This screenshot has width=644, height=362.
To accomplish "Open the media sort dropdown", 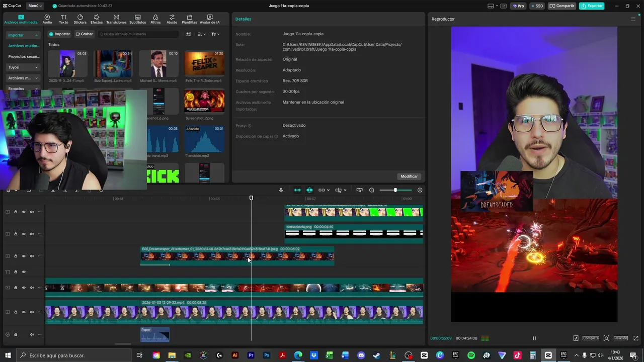I will (x=201, y=34).
